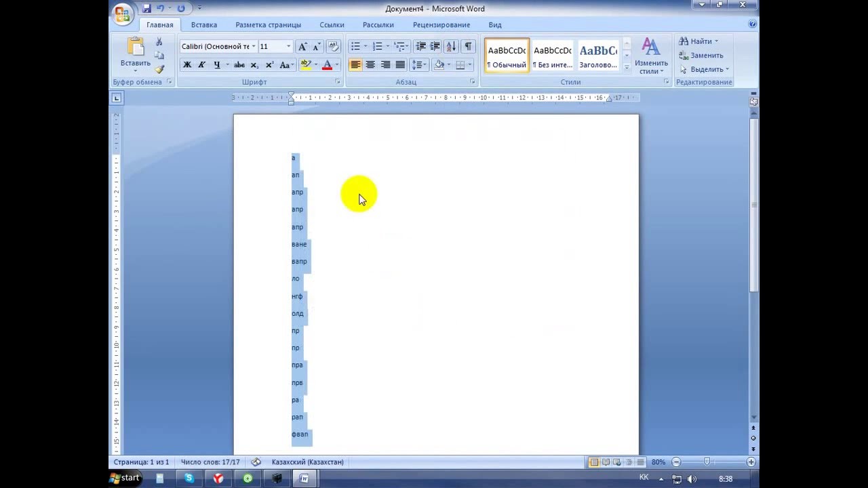Open the round Office button menu

(x=123, y=14)
